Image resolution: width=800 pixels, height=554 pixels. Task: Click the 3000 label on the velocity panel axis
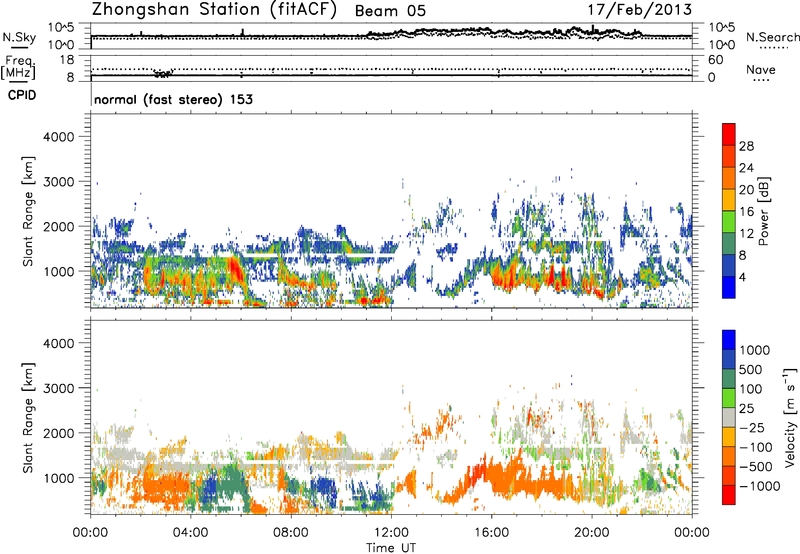[58, 388]
